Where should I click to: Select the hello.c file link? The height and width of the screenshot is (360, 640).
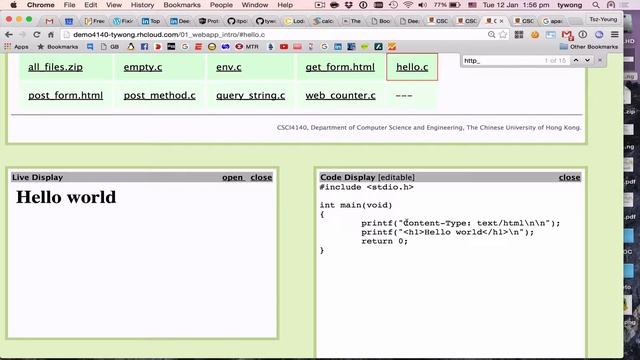(412, 67)
